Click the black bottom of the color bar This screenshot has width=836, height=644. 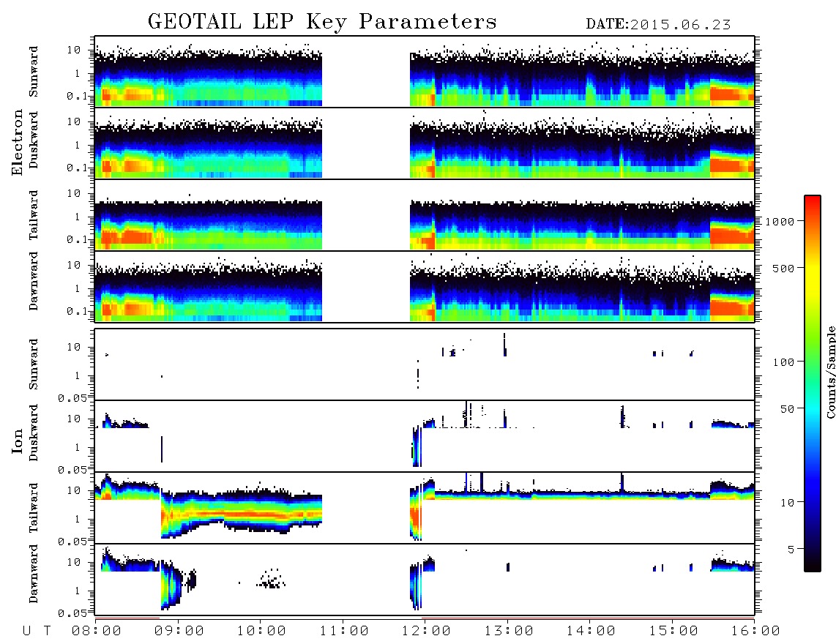813,563
